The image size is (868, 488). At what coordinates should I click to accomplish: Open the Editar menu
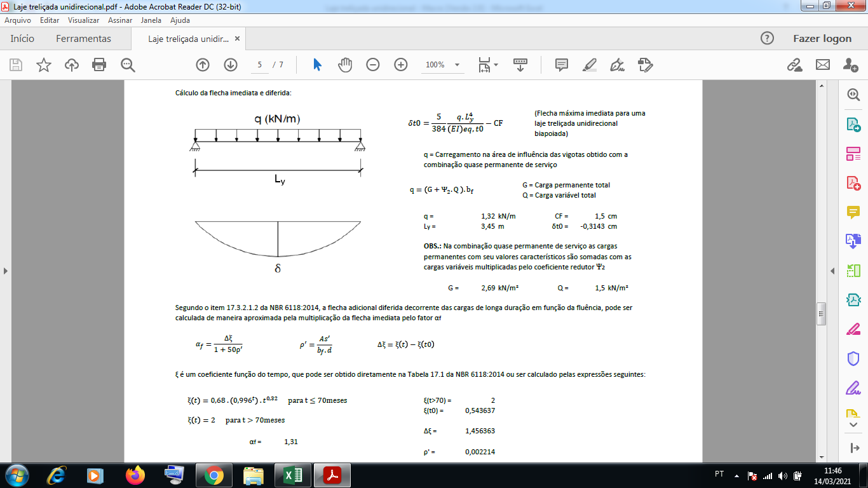click(x=50, y=20)
